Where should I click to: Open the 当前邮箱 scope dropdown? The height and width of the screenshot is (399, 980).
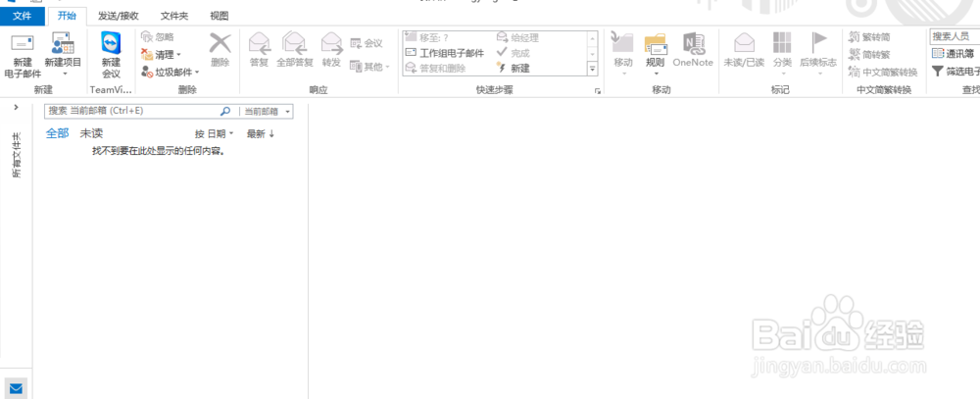coord(267,112)
